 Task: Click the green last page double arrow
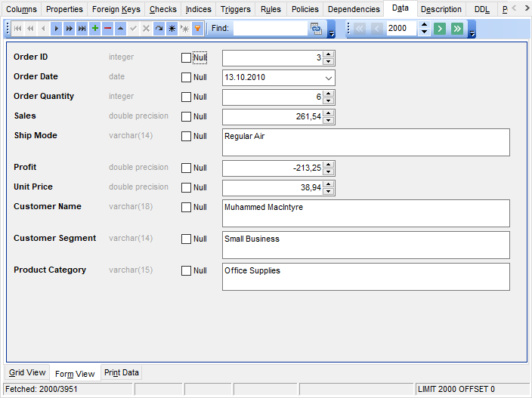tap(457, 29)
